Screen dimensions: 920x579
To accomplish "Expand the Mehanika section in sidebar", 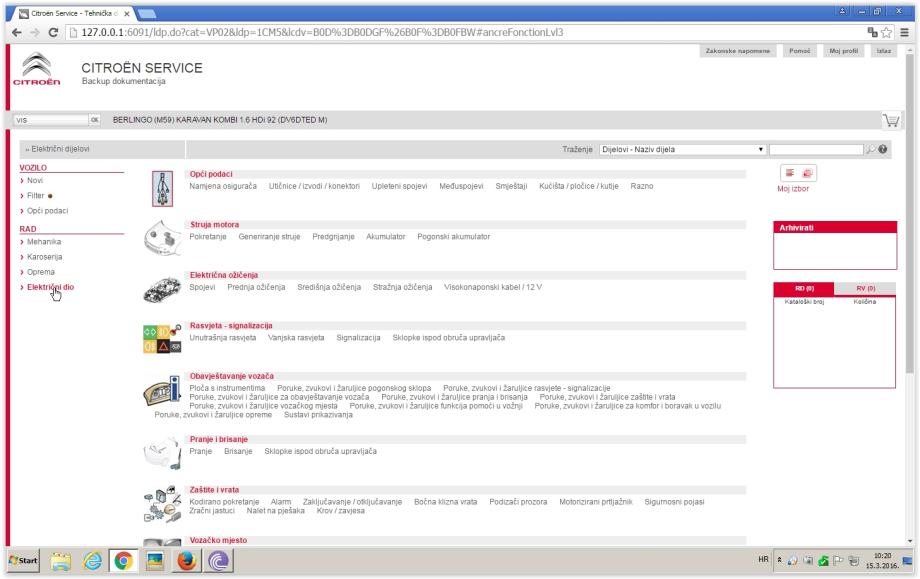I will [x=43, y=242].
